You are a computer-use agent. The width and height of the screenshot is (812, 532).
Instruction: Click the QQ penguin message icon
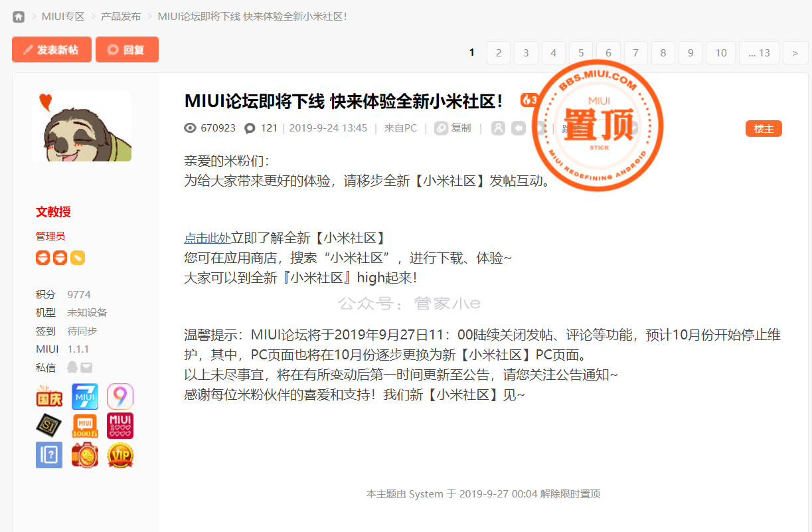coord(72,367)
